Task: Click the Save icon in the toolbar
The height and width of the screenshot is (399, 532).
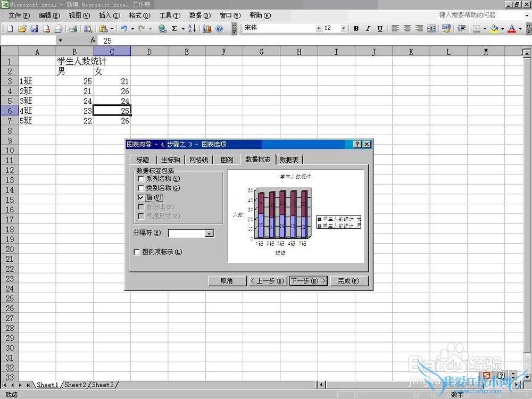Action: (x=34, y=29)
